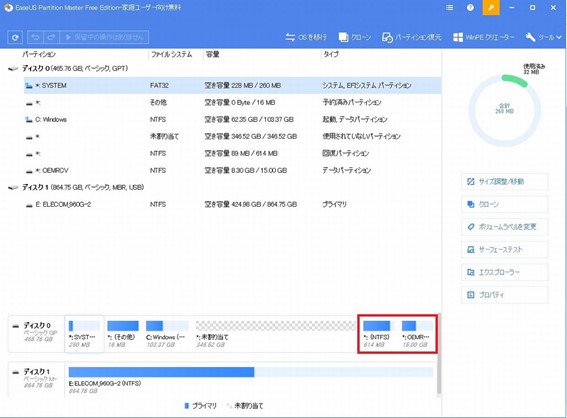Select OEMR 15.00 GB block in disk map
This screenshot has height=418, width=567.
pos(417,334)
